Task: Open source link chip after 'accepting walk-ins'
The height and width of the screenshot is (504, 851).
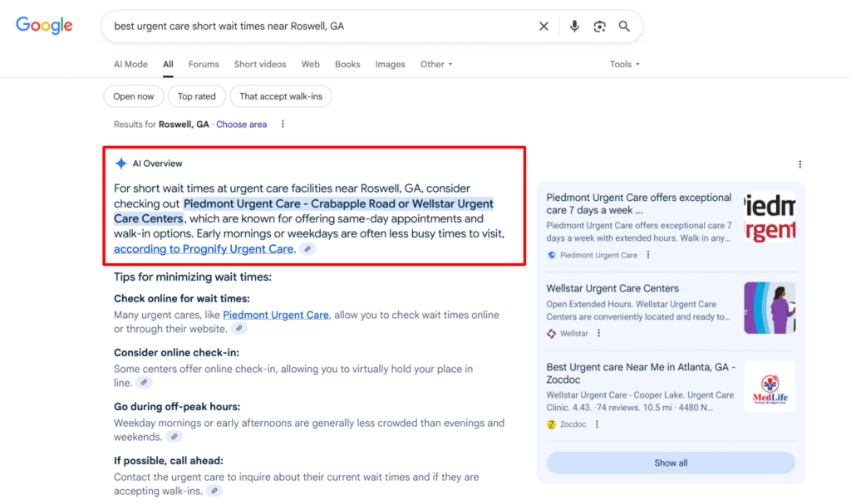Action: point(214,491)
